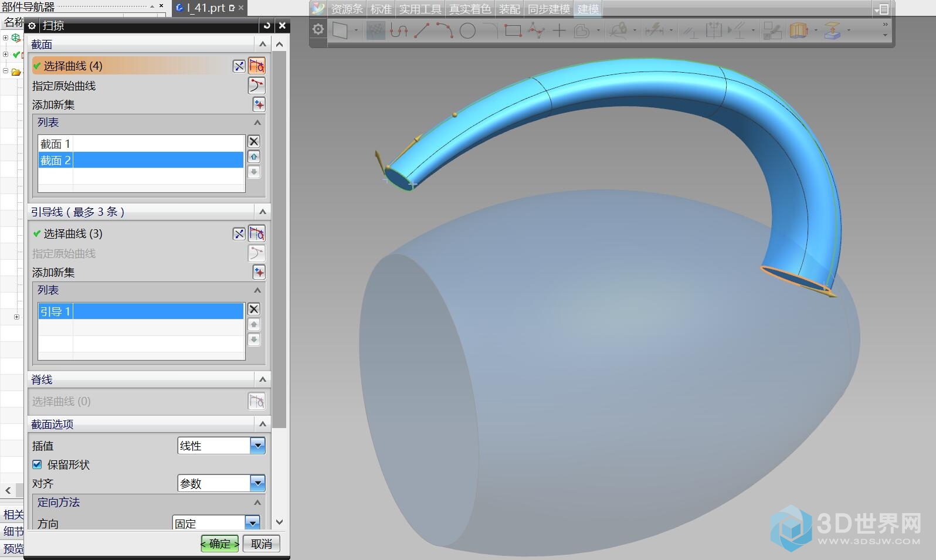The width and height of the screenshot is (936, 560).
Task: Collapse the 定向方法 group
Action: [257, 503]
